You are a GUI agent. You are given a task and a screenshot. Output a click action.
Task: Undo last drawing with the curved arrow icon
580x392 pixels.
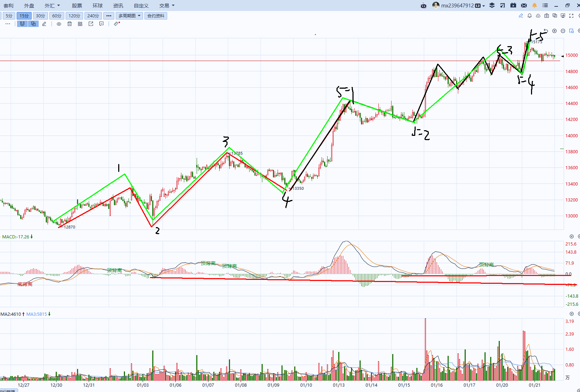coord(546,31)
